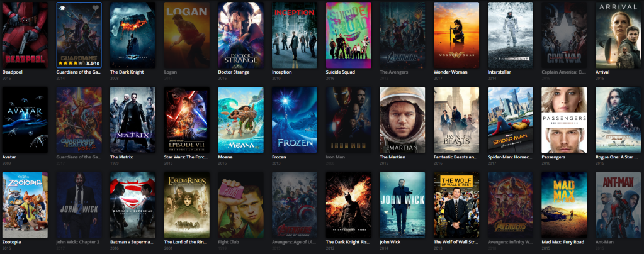Open The Wolf of Wall Street poster
Viewport: 644px width, 254px height.
pos(456,205)
